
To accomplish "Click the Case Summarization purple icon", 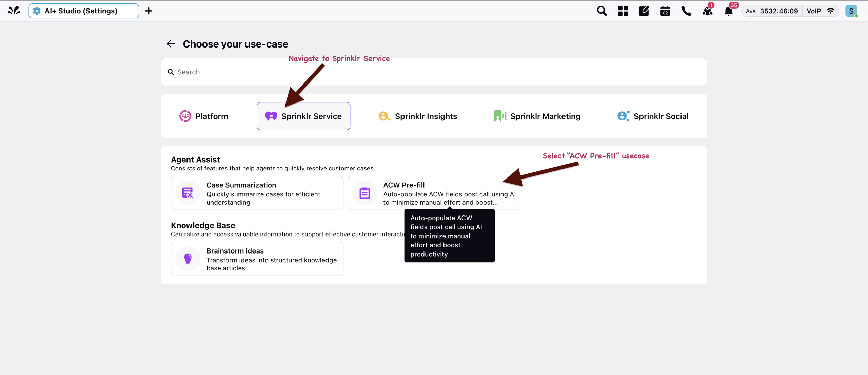I will pyautogui.click(x=188, y=193).
